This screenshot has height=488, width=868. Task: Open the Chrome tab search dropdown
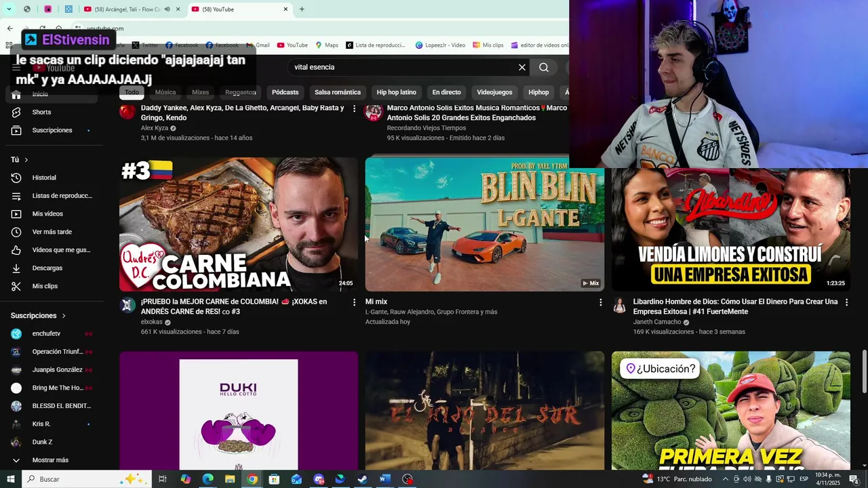tap(9, 9)
